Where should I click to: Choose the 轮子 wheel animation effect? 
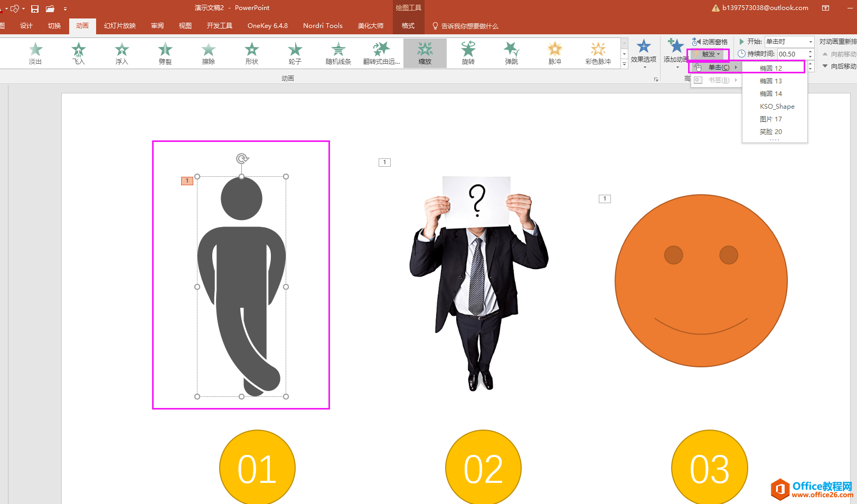(x=295, y=53)
